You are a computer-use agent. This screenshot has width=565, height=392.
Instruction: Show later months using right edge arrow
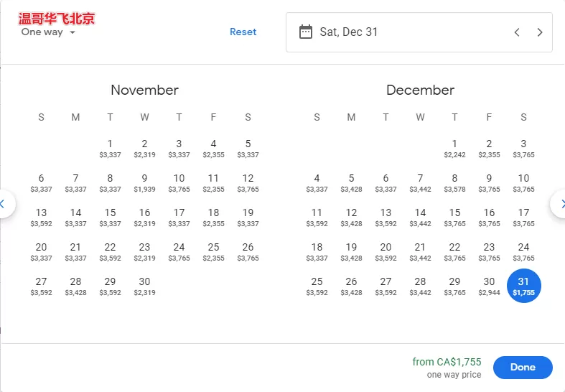coord(559,205)
